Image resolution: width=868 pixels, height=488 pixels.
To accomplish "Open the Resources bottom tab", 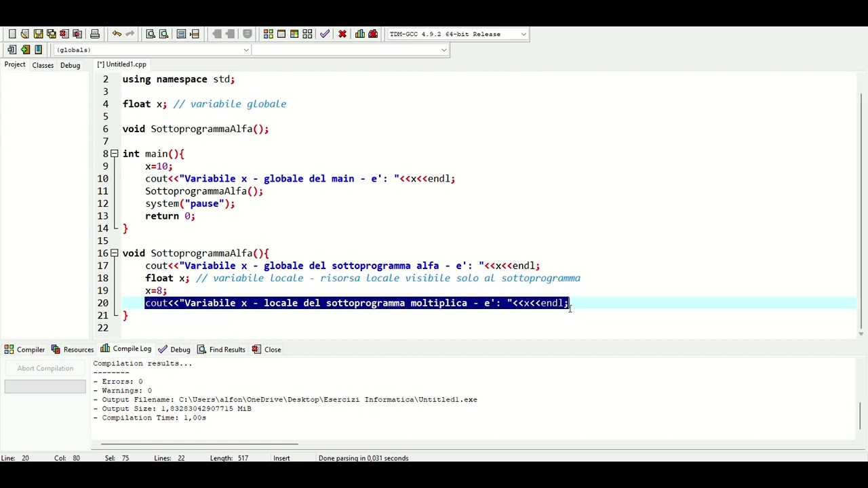I will click(x=72, y=350).
